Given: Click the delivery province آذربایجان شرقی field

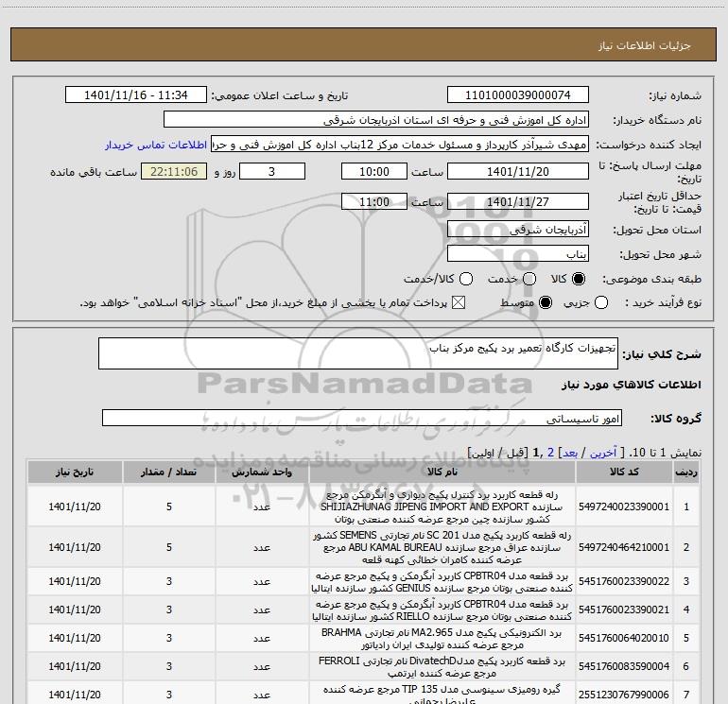Looking at the screenshot, I should [x=518, y=230].
